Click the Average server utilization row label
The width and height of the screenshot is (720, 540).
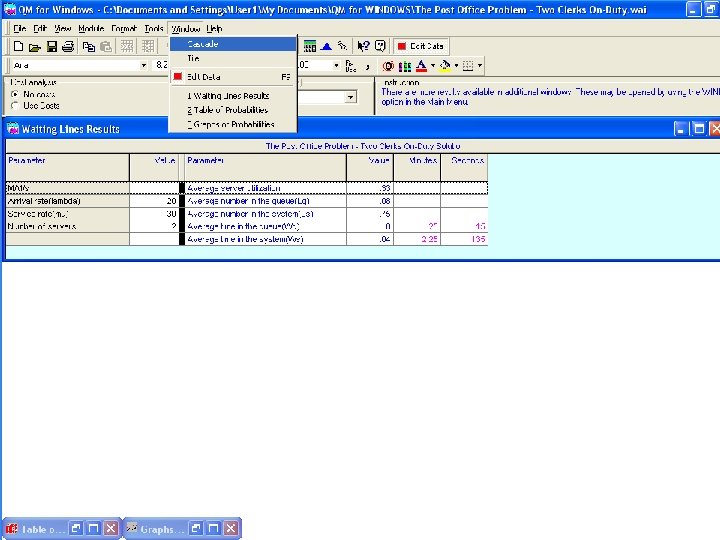pos(234,188)
